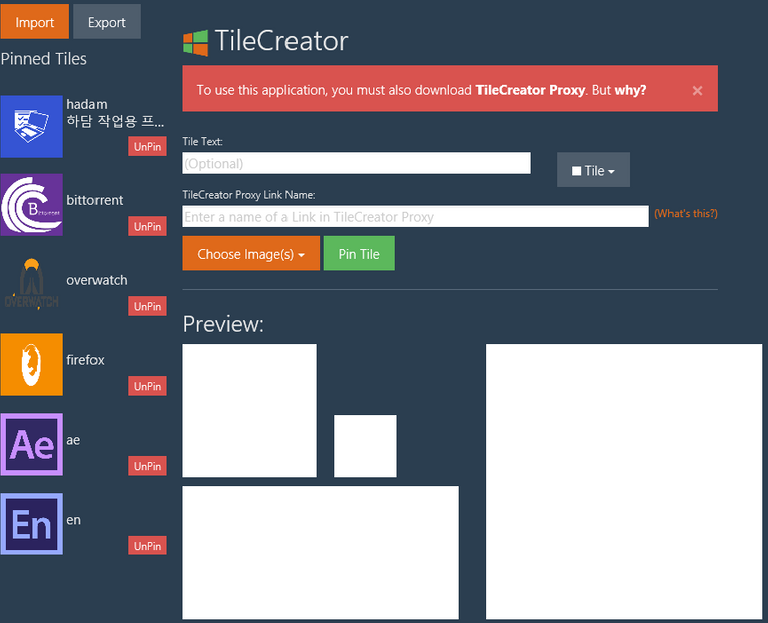Open the Tile color dropdown
The height and width of the screenshot is (623, 768).
click(x=593, y=170)
